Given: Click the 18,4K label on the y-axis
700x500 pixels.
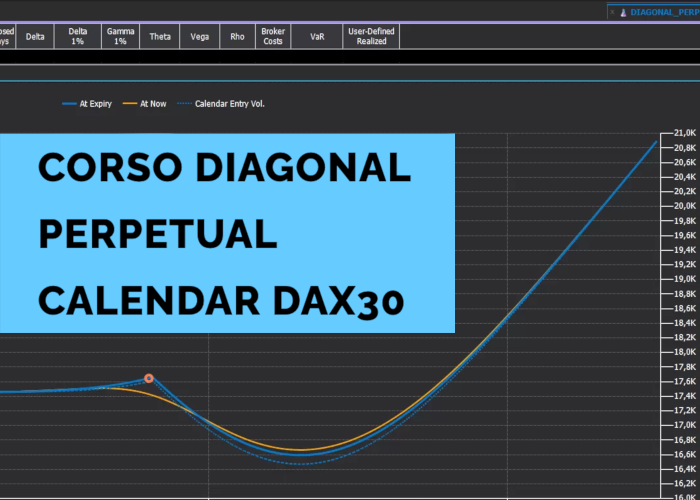Looking at the screenshot, I should click(x=685, y=323).
